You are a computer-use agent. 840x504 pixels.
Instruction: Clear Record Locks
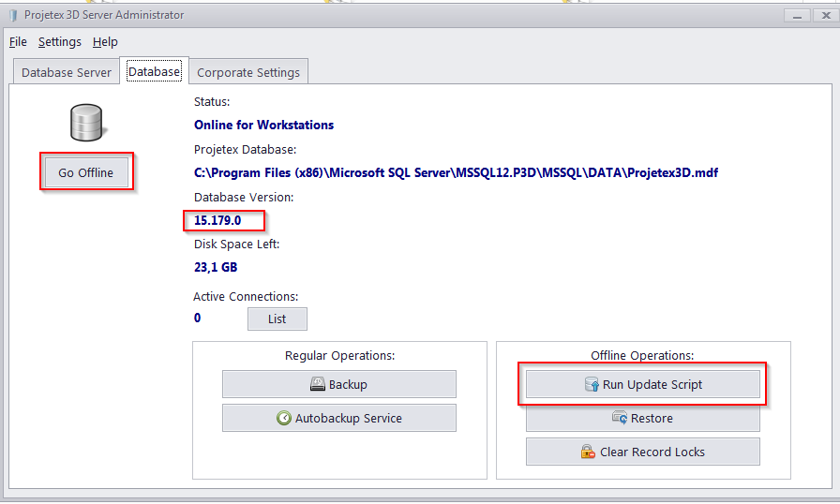pos(643,452)
